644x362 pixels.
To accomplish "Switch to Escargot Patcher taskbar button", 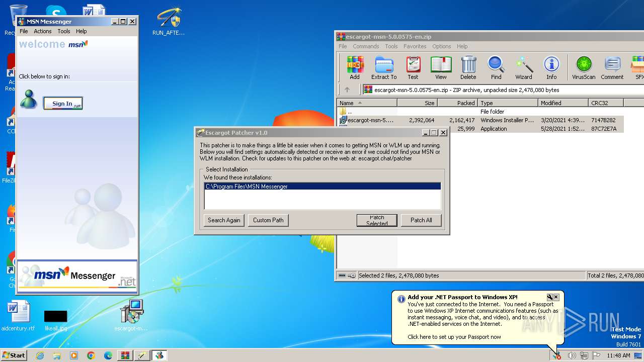I will pyautogui.click(x=142, y=355).
